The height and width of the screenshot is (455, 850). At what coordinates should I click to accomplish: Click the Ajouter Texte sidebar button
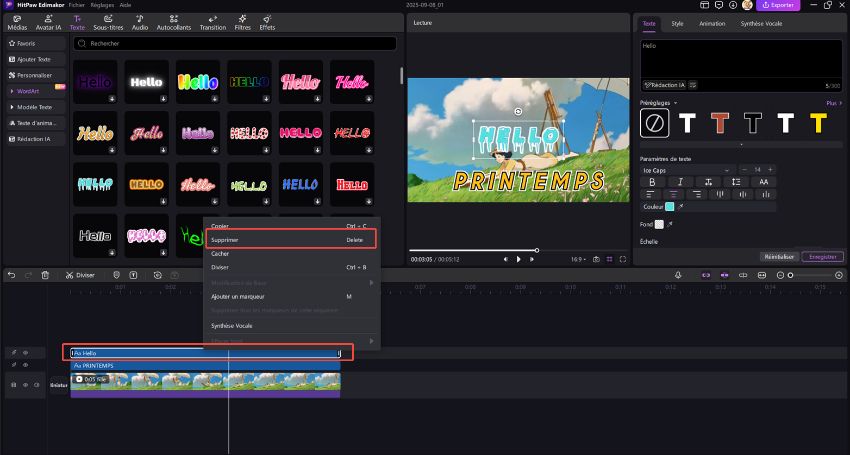(35, 59)
